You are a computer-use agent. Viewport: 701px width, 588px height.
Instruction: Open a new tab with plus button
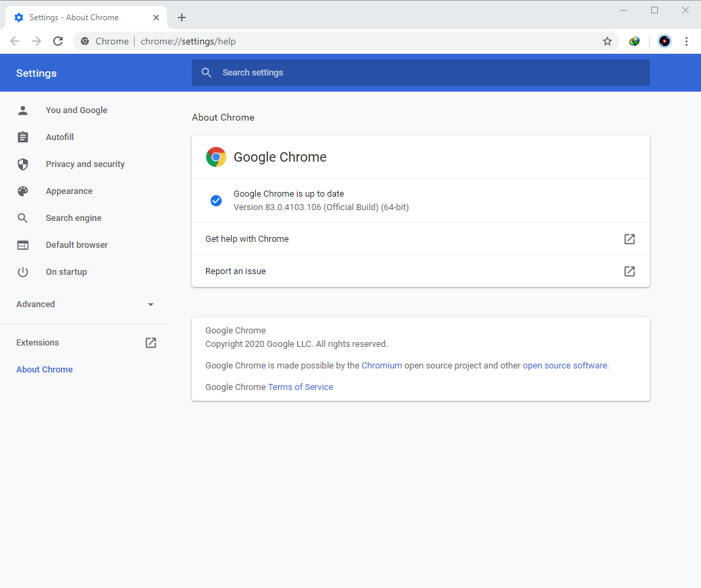(x=182, y=18)
